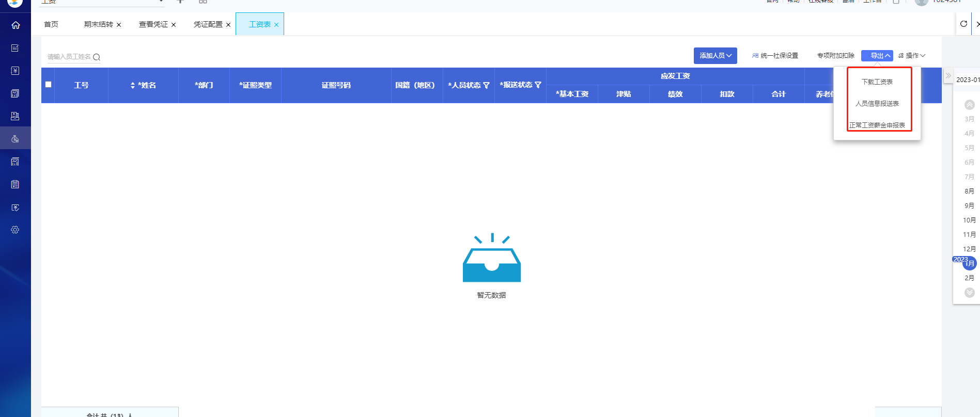Open the highlighted payroll sidebar icon
Screen dimensions: 980x417
click(15, 138)
